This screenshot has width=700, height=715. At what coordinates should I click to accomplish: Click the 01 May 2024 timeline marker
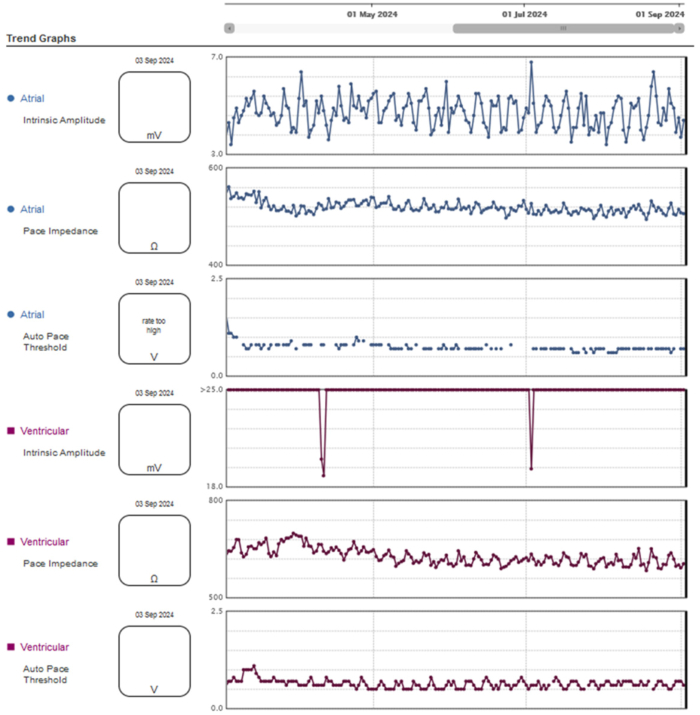pyautogui.click(x=372, y=15)
